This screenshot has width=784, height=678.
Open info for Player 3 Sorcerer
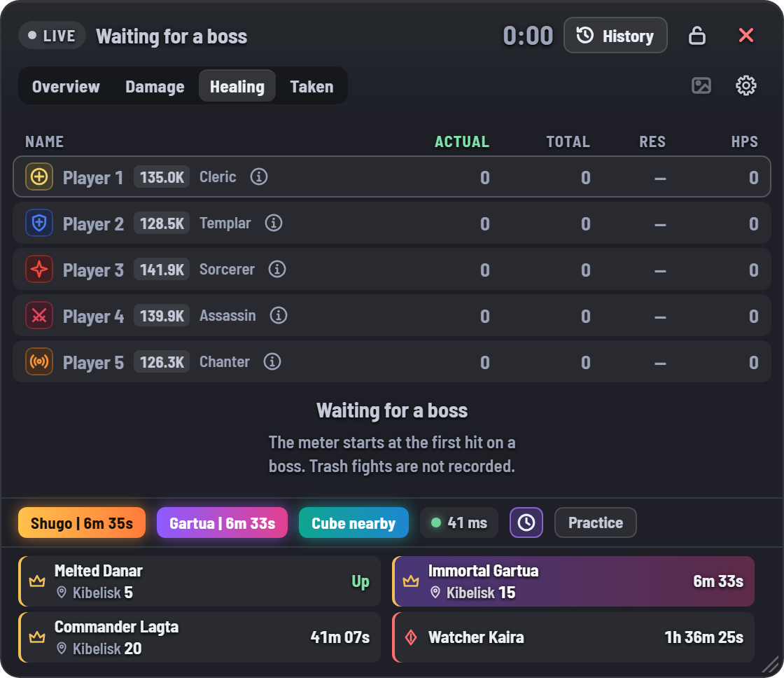[277, 269]
